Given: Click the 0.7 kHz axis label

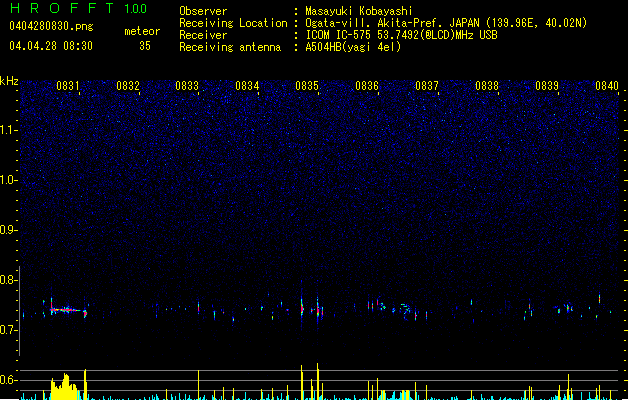Looking at the screenshot, I should [9, 330].
